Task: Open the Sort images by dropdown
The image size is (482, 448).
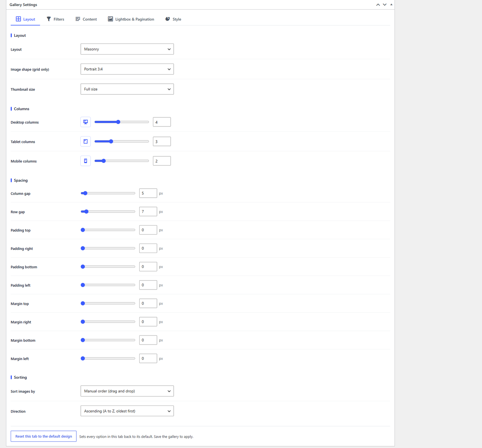Action: coord(127,391)
